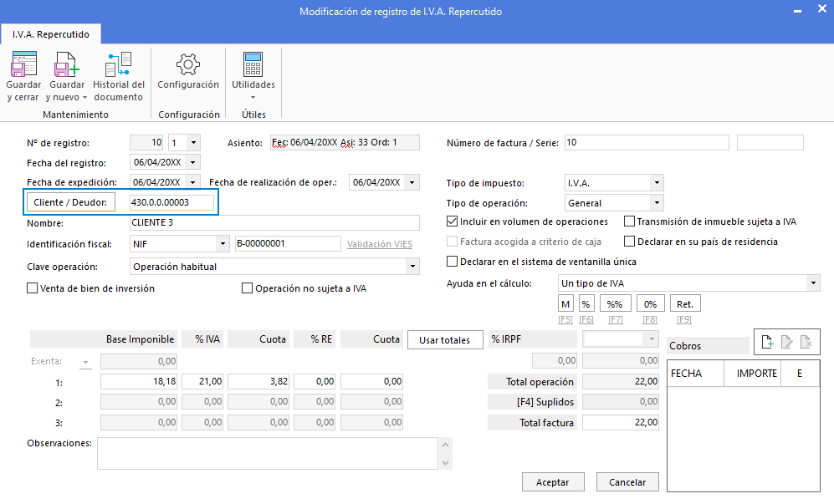The image size is (834, 504).
Task: Enable Declarar en el sistema de ventanilla única
Action: 452,262
